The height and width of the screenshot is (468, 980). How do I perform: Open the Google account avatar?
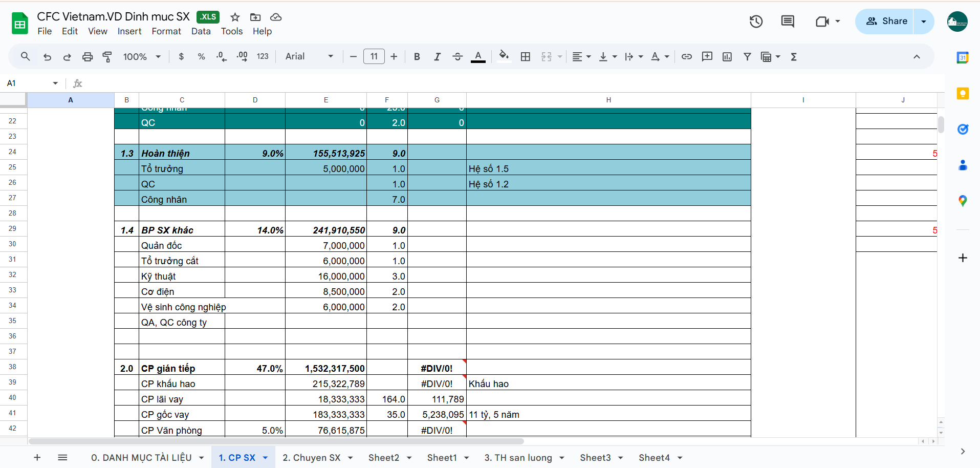[x=957, y=22]
